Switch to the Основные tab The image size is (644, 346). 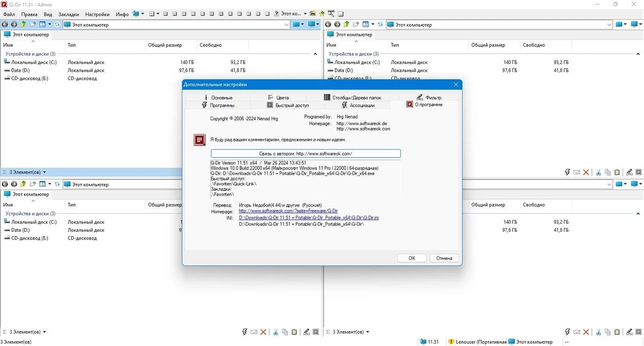point(218,98)
